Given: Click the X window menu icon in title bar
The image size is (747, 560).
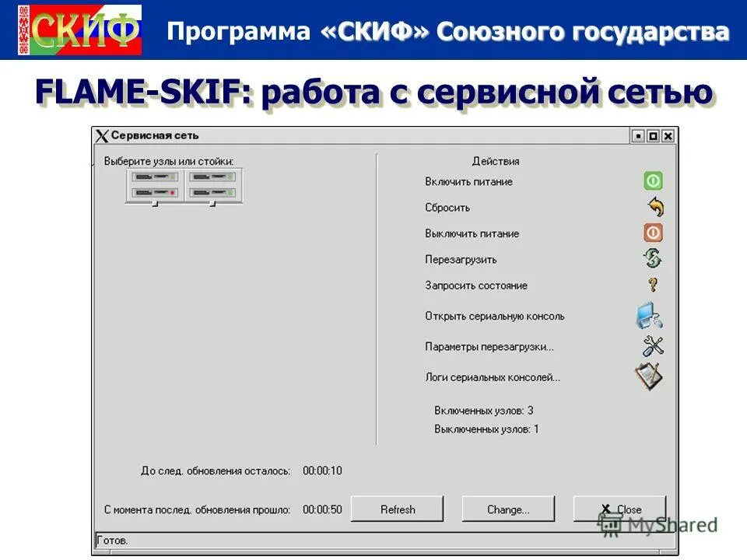Looking at the screenshot, I should [x=102, y=135].
